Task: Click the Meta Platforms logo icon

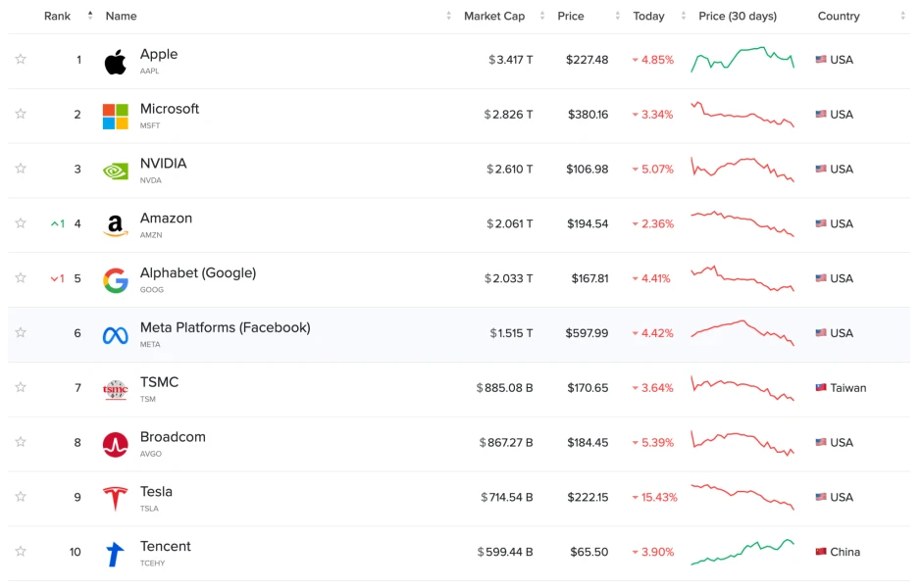Action: (x=115, y=335)
